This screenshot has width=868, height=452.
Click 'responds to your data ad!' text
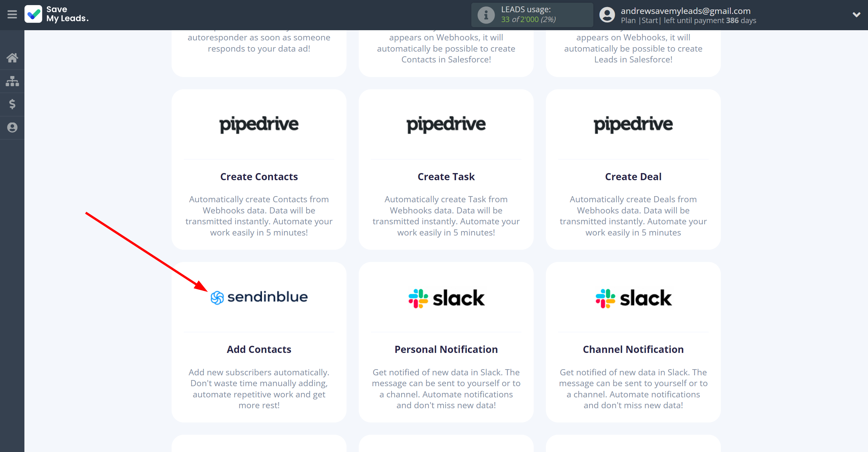[x=259, y=49]
